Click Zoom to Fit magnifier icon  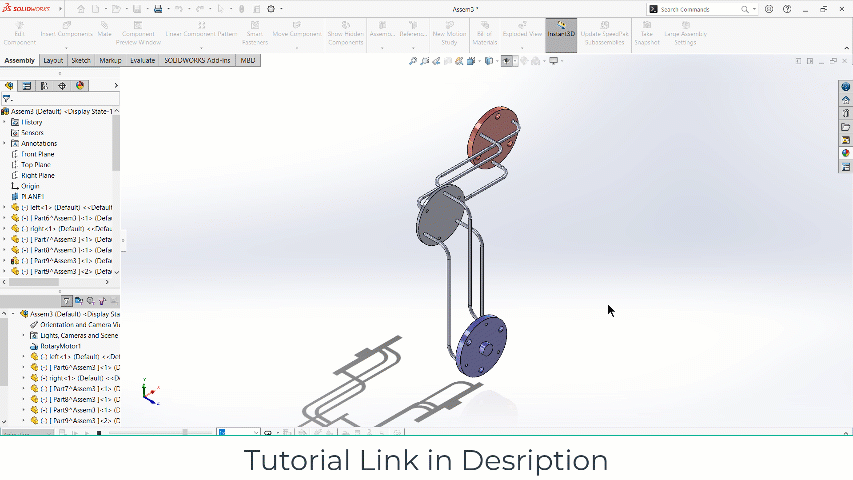[413, 61]
